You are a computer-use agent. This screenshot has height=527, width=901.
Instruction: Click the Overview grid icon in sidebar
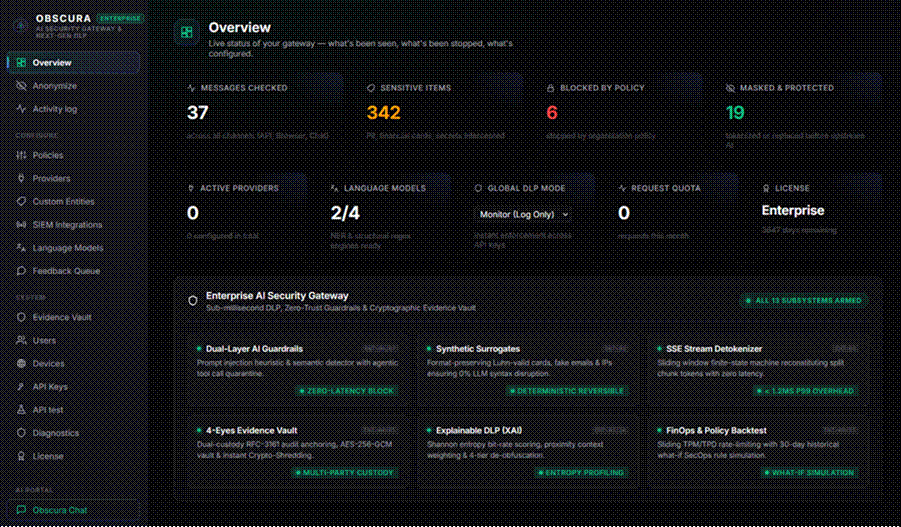[21, 63]
